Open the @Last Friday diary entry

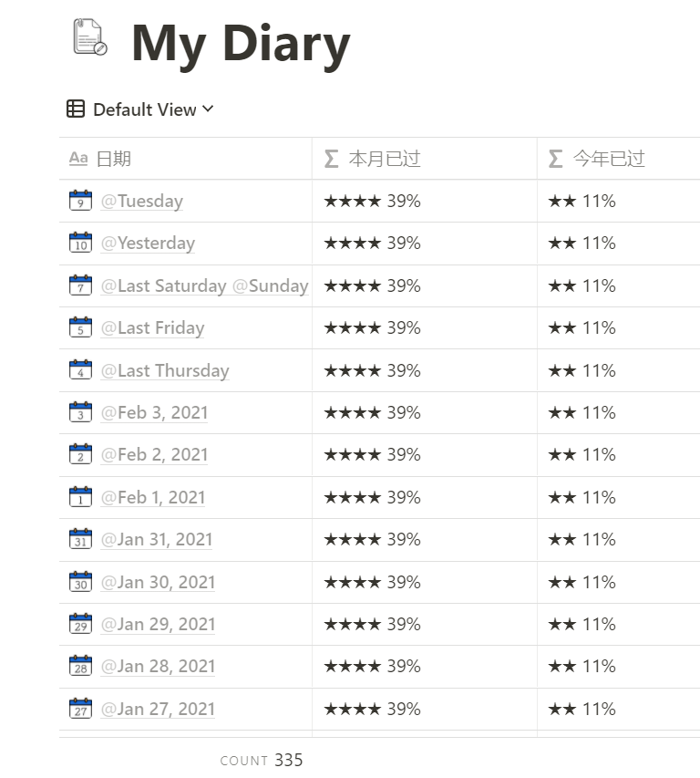153,327
